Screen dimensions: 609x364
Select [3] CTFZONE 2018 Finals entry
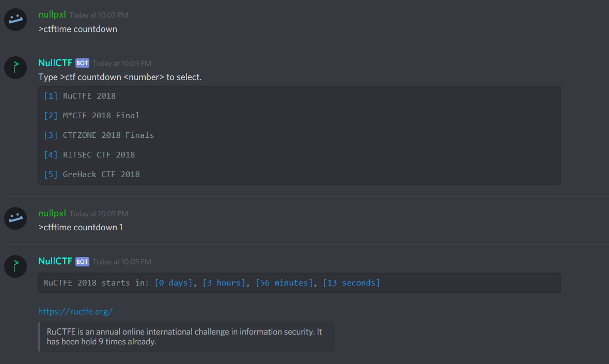point(99,135)
